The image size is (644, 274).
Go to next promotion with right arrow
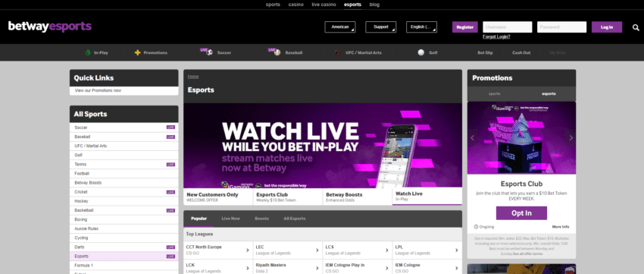(571, 138)
